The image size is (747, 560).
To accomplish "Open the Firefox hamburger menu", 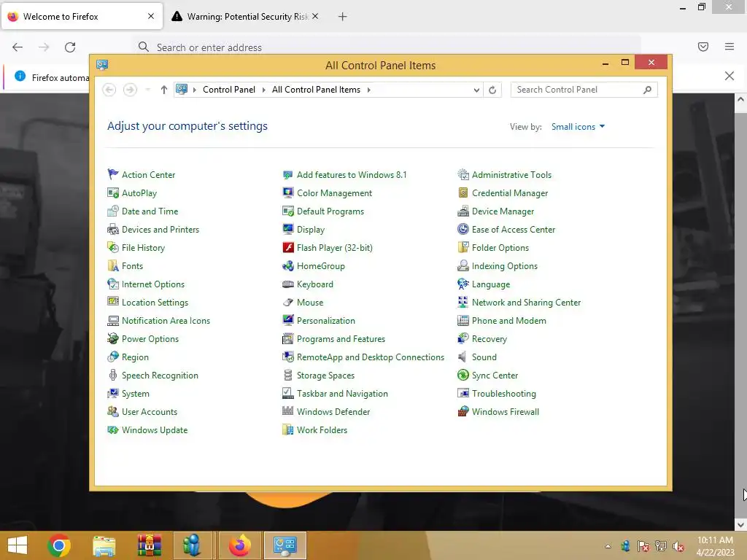I will pyautogui.click(x=729, y=47).
